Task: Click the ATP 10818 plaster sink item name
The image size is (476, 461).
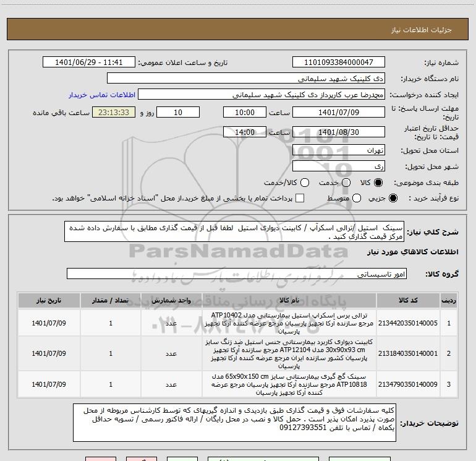Action: tap(289, 384)
